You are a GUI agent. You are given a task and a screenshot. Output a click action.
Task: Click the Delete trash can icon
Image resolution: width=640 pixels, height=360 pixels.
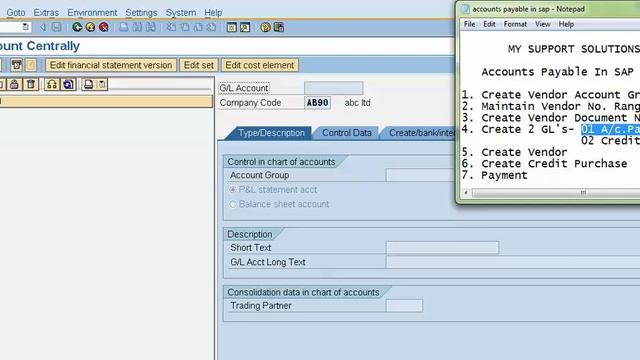click(31, 84)
